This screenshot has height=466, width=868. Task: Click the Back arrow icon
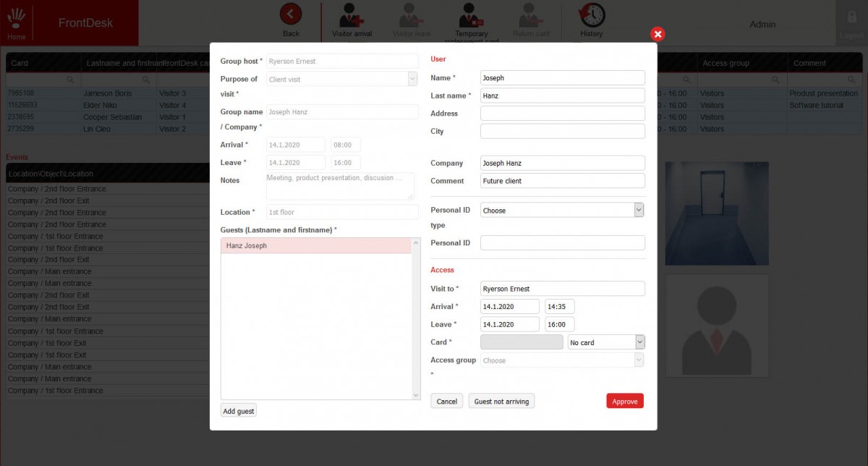(x=291, y=14)
